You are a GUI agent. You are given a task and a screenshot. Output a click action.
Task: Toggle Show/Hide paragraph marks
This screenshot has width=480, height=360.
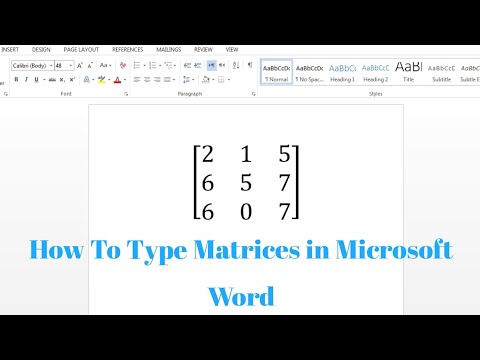tap(250, 65)
